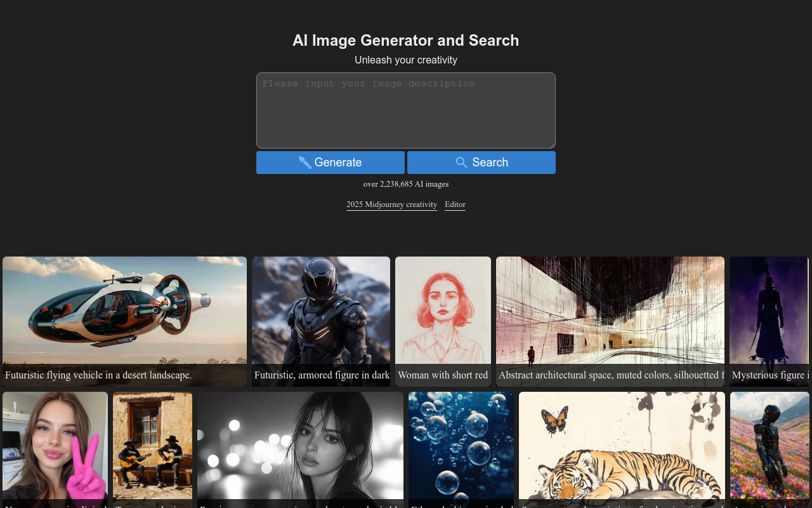
Task: Click the image description text area
Action: point(406,110)
